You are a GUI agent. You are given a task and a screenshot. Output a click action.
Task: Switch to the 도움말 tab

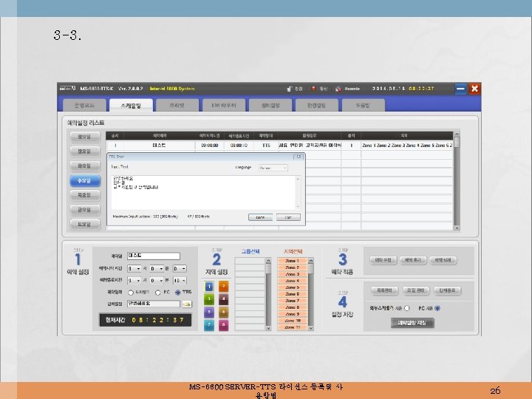[363, 106]
